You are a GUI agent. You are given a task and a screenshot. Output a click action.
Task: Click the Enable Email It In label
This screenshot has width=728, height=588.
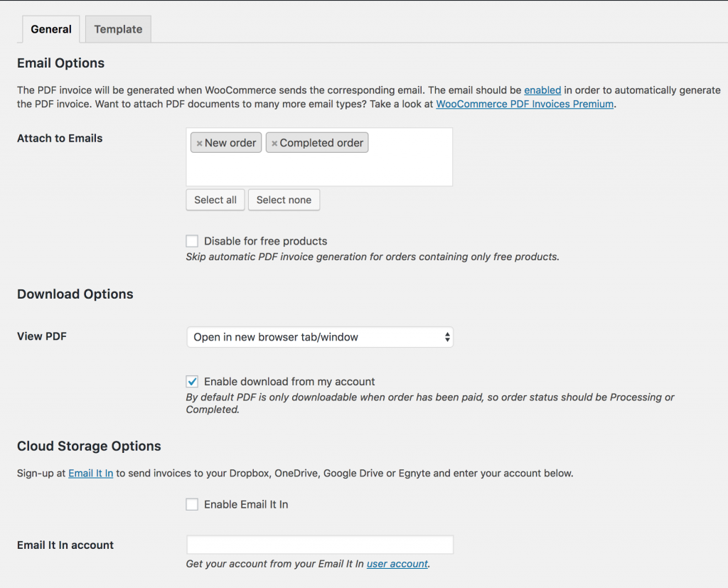pos(246,504)
